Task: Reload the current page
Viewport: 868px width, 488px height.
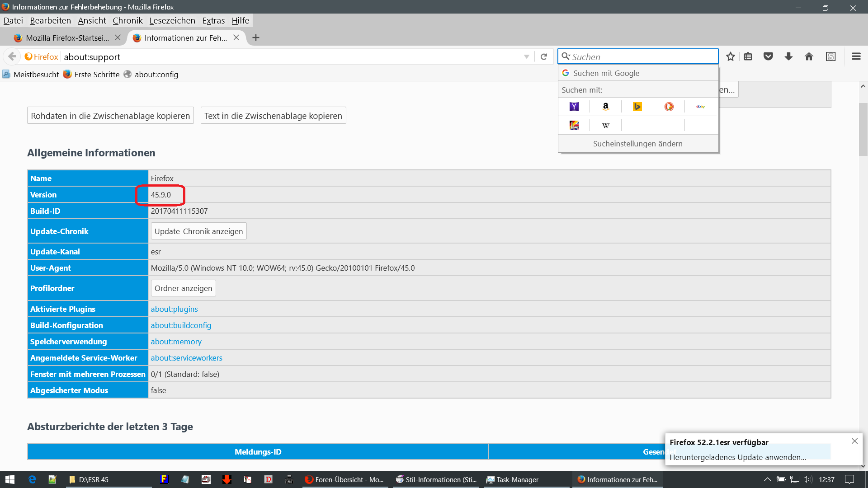Action: (544, 57)
